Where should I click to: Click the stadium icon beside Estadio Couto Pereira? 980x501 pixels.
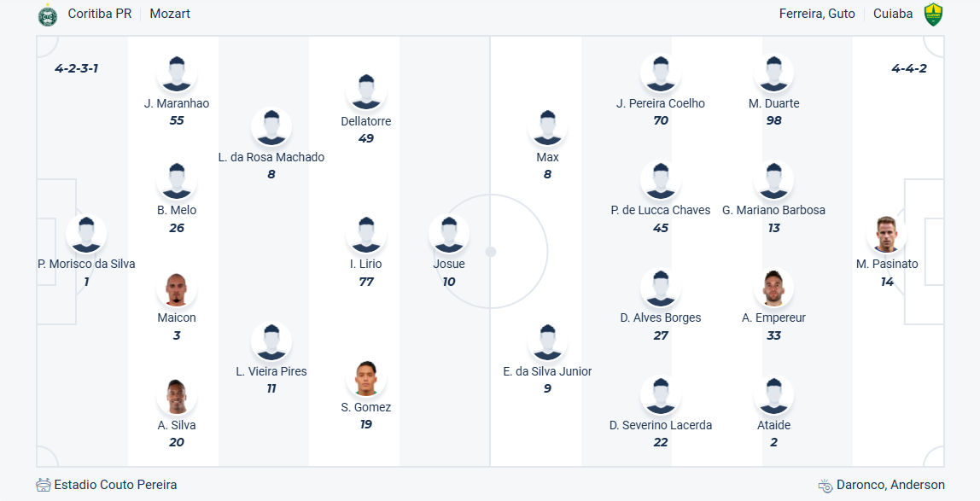tap(44, 485)
